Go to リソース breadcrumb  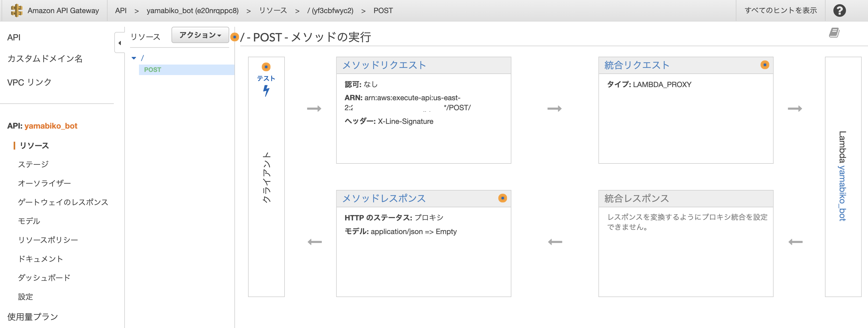pos(273,10)
